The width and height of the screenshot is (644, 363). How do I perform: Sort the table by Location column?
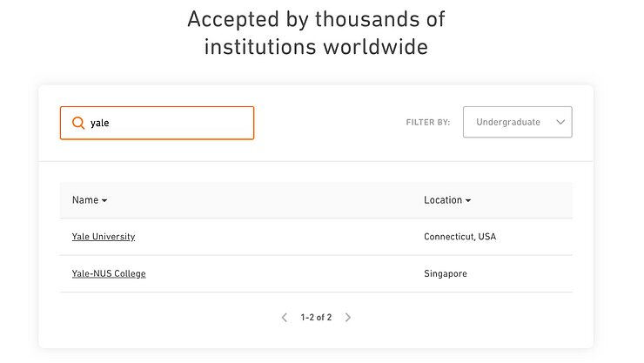[442, 200]
